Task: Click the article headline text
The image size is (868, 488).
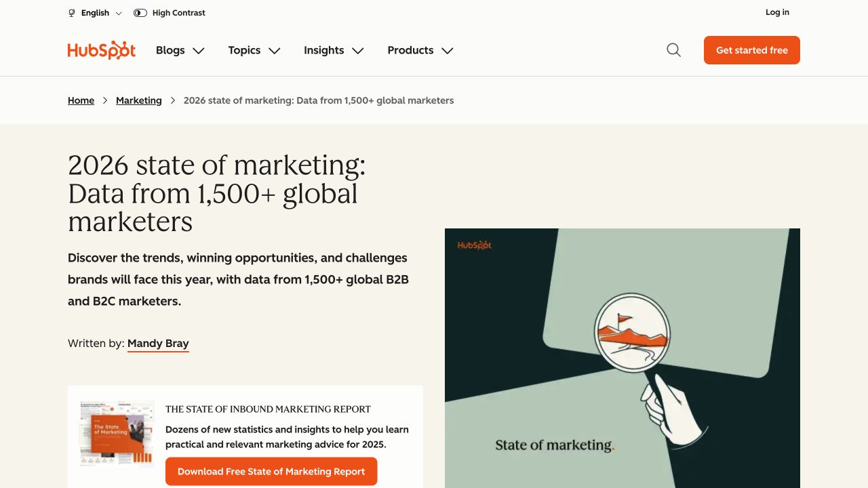Action: coord(217,193)
